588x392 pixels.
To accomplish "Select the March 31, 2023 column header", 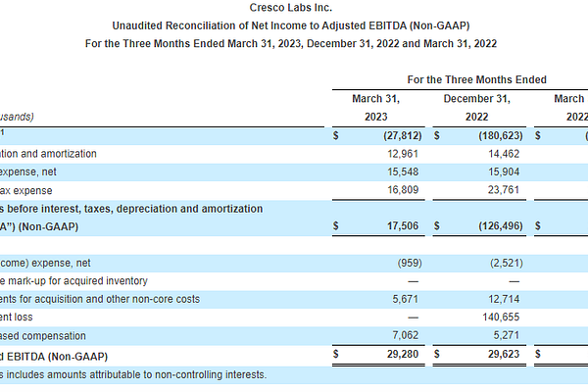I will click(x=375, y=108).
